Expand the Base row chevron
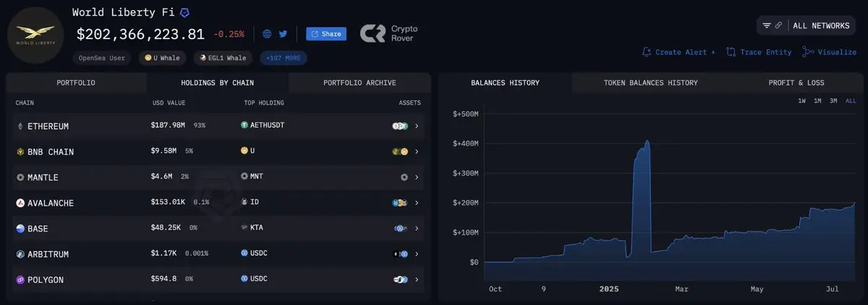The height and width of the screenshot is (305, 868). [x=417, y=228]
